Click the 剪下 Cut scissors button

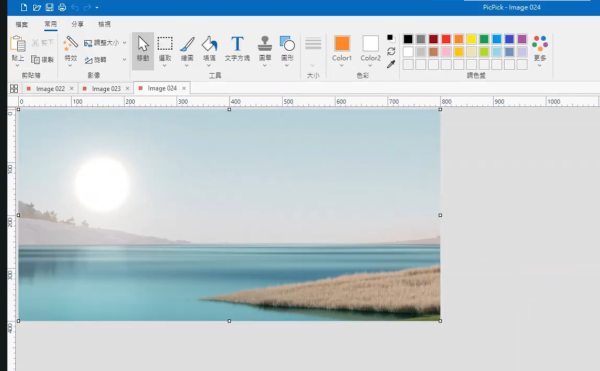pos(42,42)
